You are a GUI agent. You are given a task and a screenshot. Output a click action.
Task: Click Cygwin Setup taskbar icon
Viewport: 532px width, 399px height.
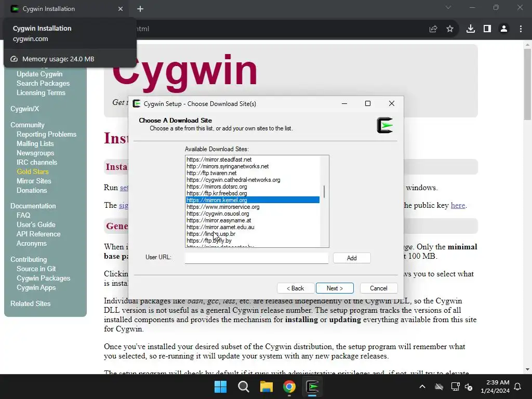point(312,387)
